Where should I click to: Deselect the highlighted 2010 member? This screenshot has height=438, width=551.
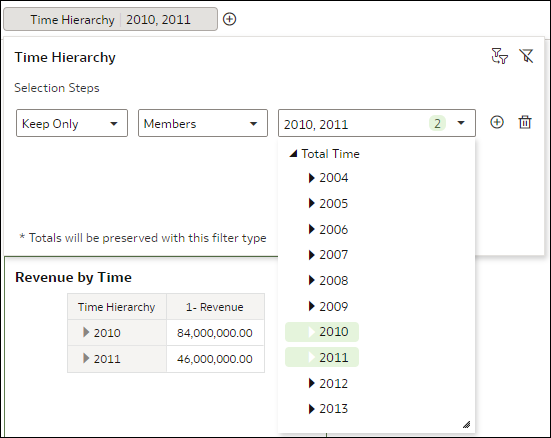click(x=322, y=332)
